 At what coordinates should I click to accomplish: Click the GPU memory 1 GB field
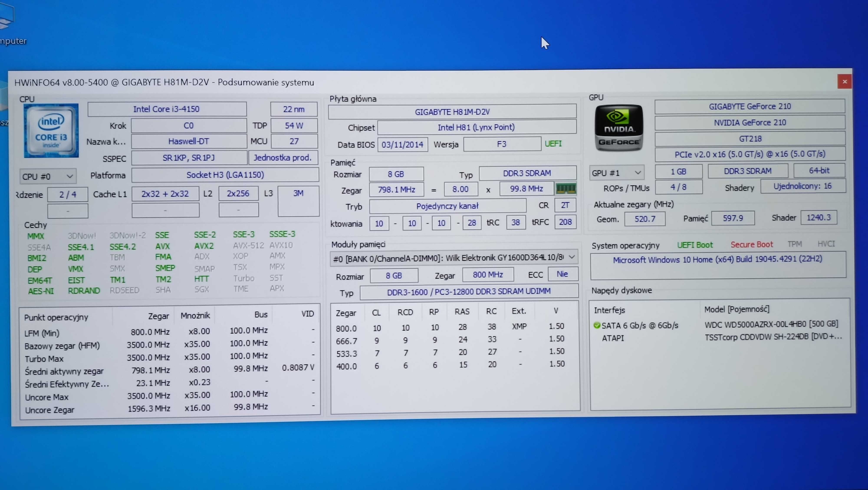coord(679,171)
